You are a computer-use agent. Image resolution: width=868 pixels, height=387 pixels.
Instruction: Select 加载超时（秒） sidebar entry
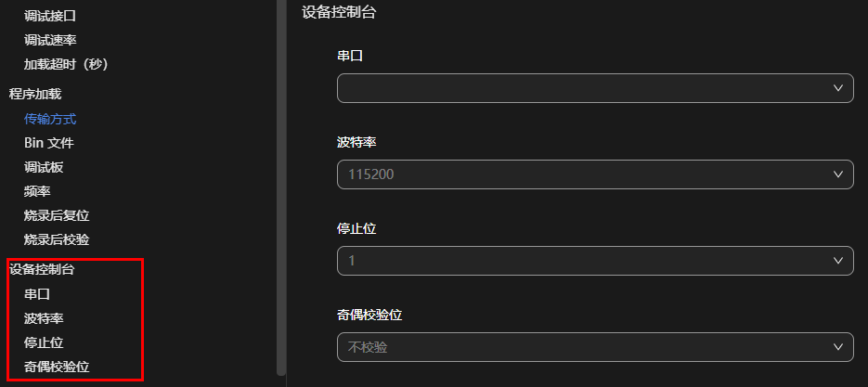[72, 64]
